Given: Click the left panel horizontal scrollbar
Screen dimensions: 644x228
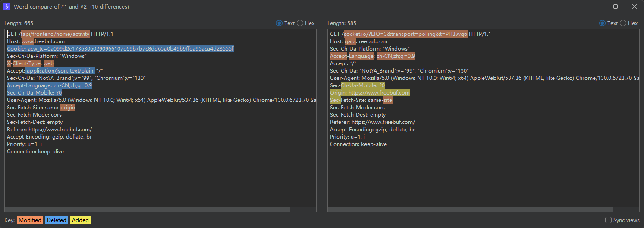Looking at the screenshot, I should click(x=148, y=209).
